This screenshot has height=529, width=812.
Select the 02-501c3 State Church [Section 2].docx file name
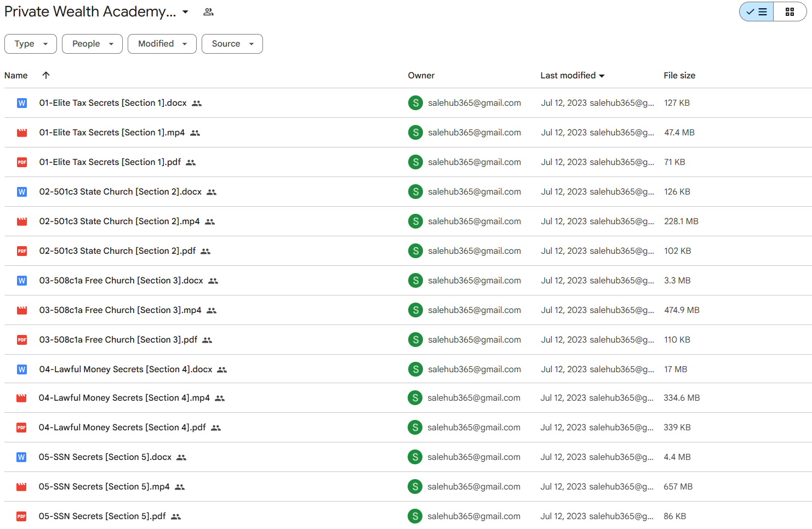(121, 192)
